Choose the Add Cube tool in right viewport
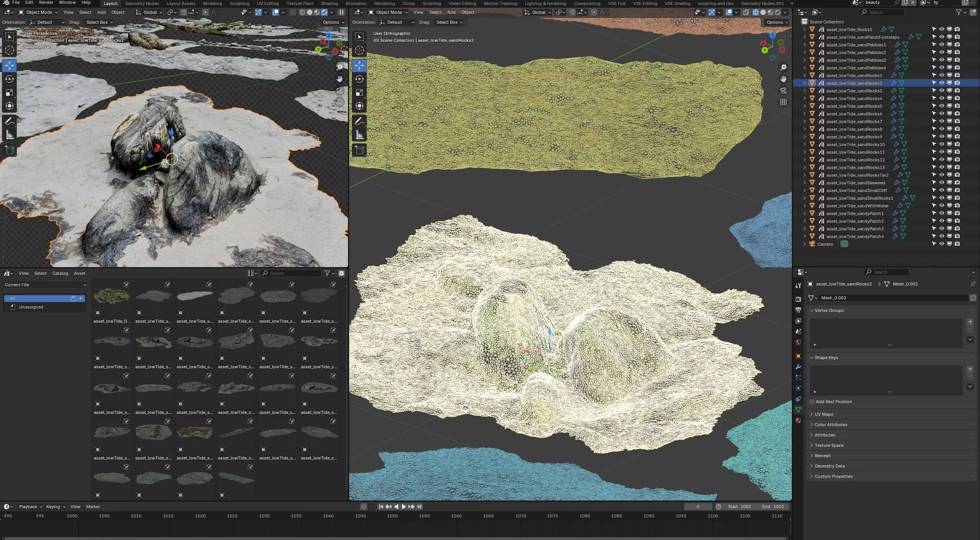The height and width of the screenshot is (540, 980). pyautogui.click(x=359, y=150)
